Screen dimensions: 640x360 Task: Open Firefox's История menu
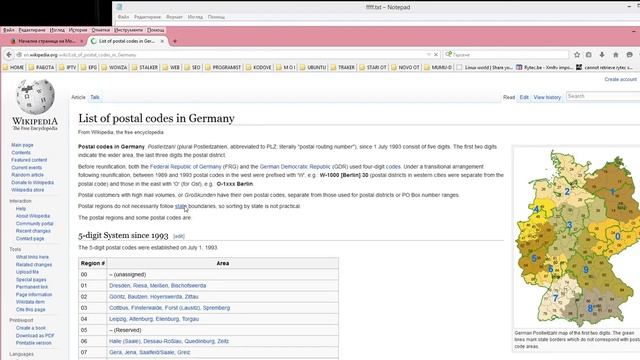78,30
